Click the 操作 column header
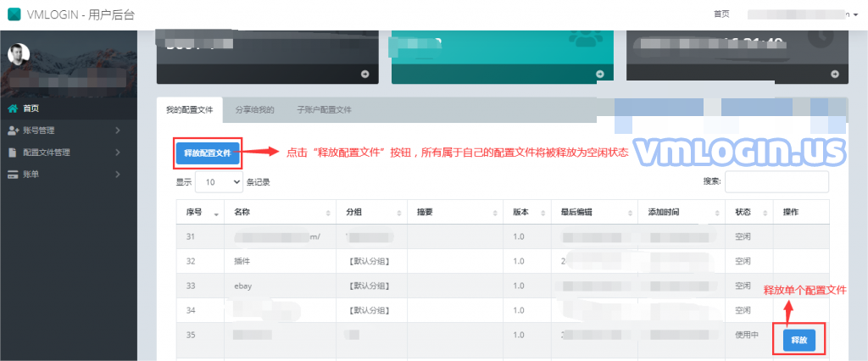Screen dimensions: 868x361 801,212
